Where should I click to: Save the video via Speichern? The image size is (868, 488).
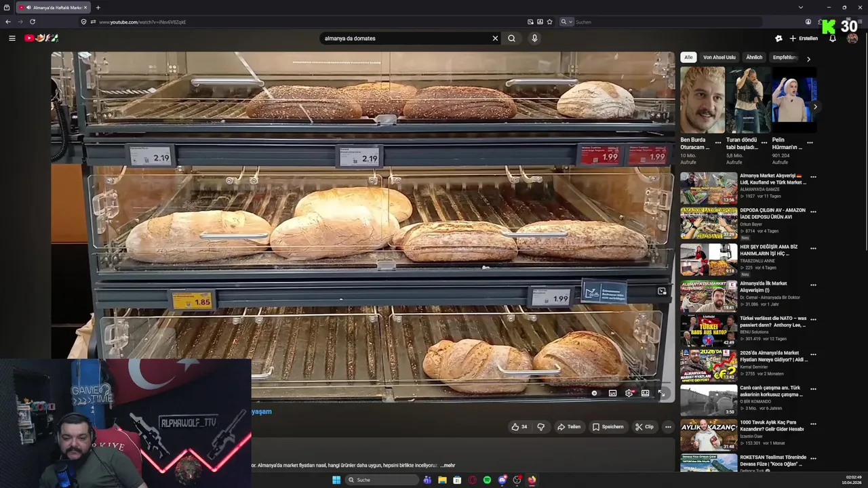pyautogui.click(x=608, y=427)
